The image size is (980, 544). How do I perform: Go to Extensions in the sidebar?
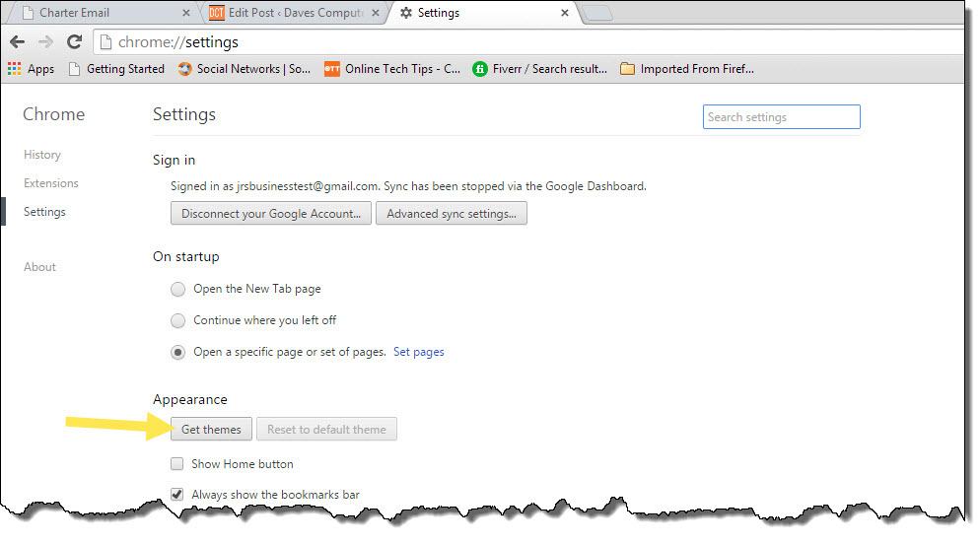coord(51,183)
